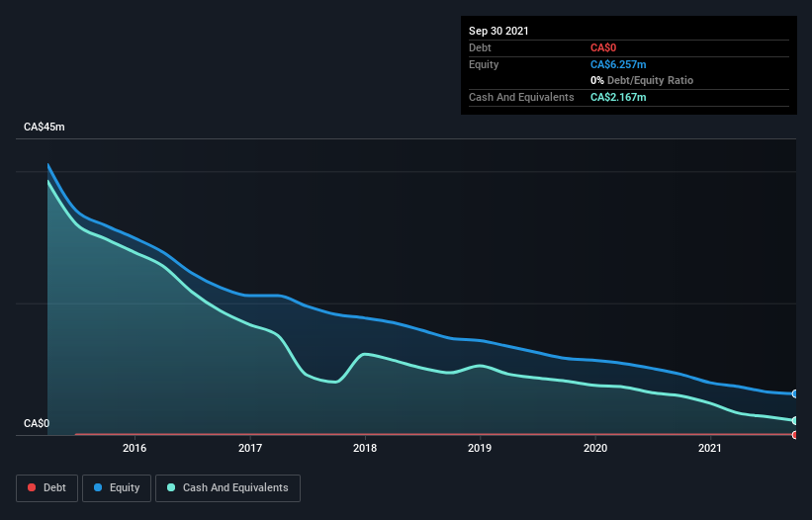The height and width of the screenshot is (520, 812).
Task: Click the teal Cash endpoint marker
Action: click(795, 421)
